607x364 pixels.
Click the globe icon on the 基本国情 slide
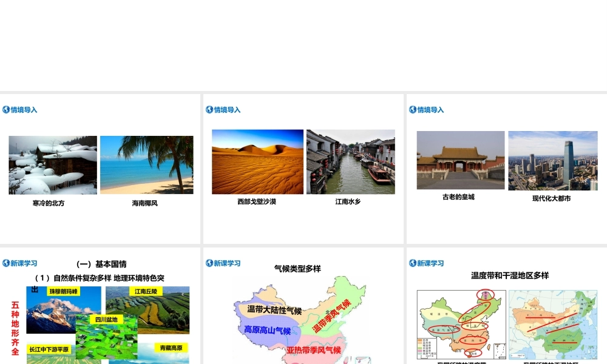pos(6,263)
